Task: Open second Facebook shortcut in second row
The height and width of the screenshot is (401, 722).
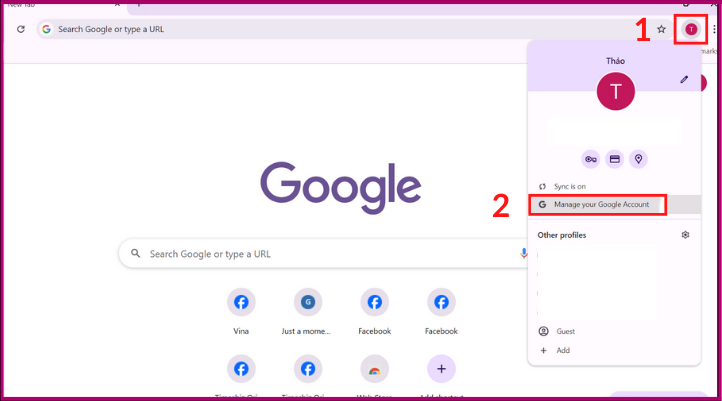Action: pos(308,375)
